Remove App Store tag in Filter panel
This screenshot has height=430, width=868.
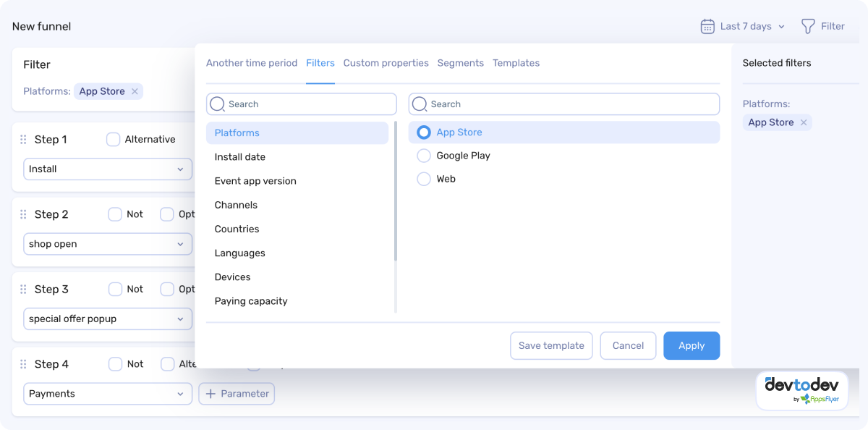point(135,92)
